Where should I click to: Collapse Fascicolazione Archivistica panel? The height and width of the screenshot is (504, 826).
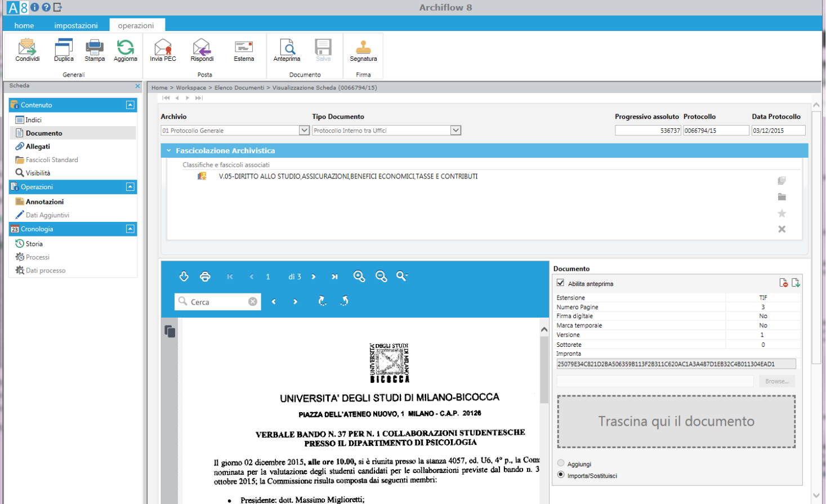(x=168, y=150)
